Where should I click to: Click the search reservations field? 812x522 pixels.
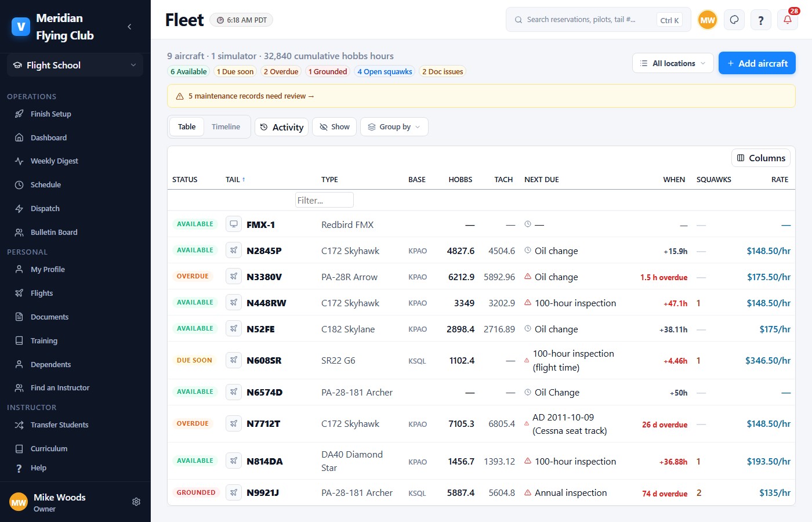[598, 20]
